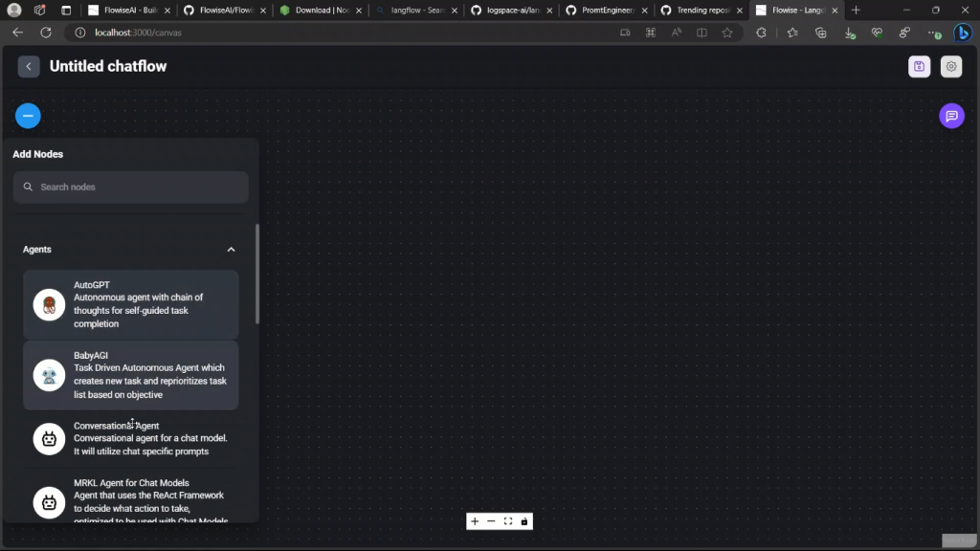Screen dimensions: 980x551
Task: Go back using arrow beside Untitled chatflow
Action: click(x=29, y=66)
